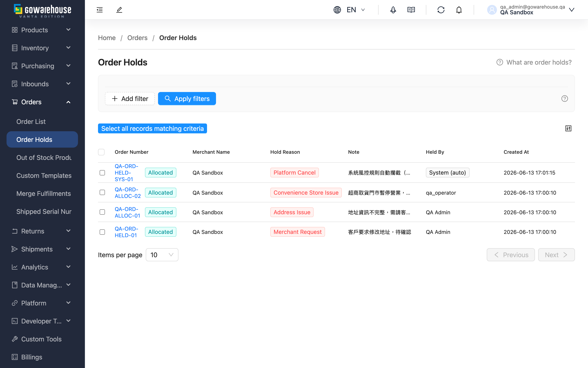The width and height of the screenshot is (588, 368).
Task: Click the user avatar icon
Action: (x=492, y=10)
